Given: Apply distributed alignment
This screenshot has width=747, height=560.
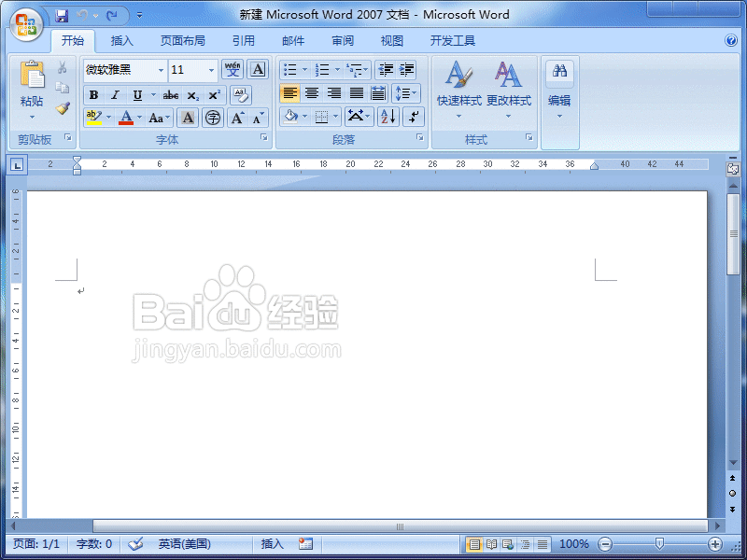Looking at the screenshot, I should click(379, 93).
